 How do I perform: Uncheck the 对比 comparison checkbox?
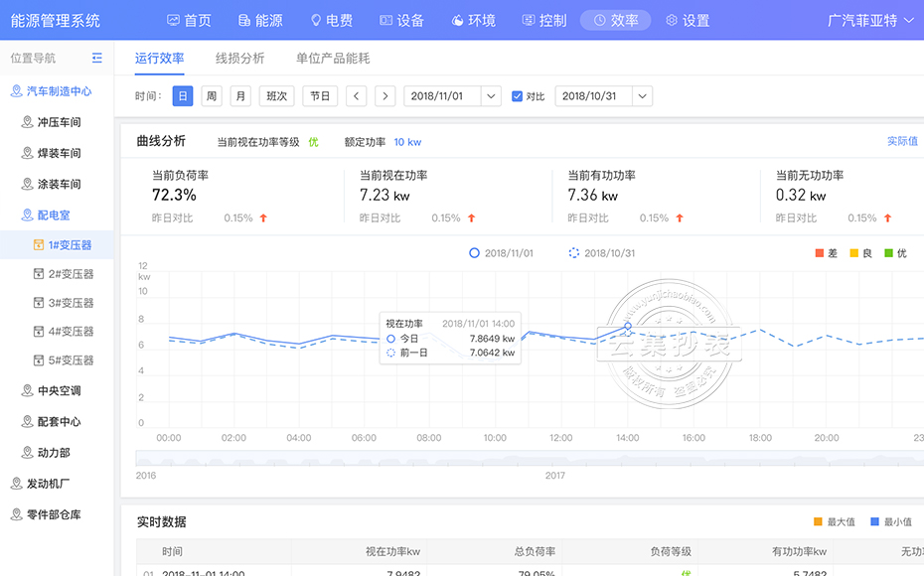point(517,96)
